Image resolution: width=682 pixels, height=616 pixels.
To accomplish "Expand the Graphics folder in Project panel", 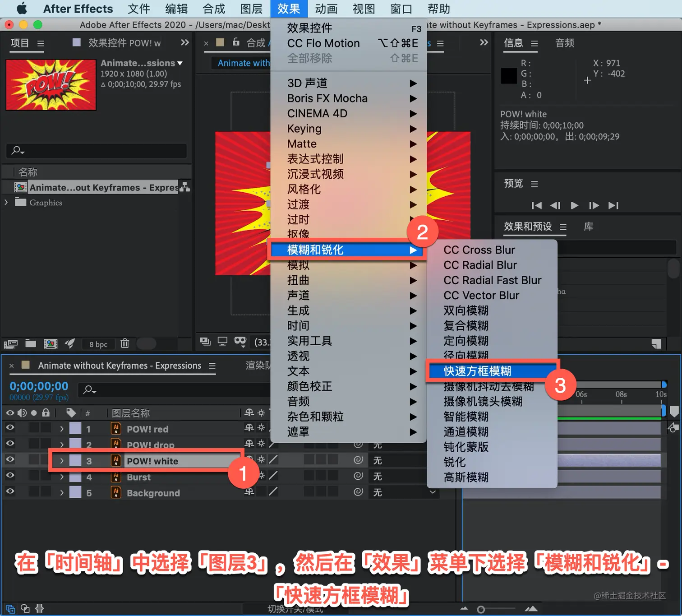I will click(x=6, y=202).
